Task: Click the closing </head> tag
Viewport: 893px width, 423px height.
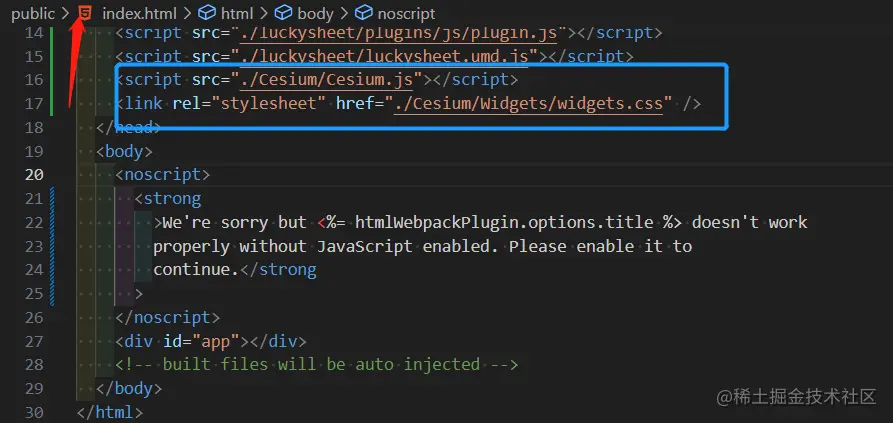Action: (129, 128)
